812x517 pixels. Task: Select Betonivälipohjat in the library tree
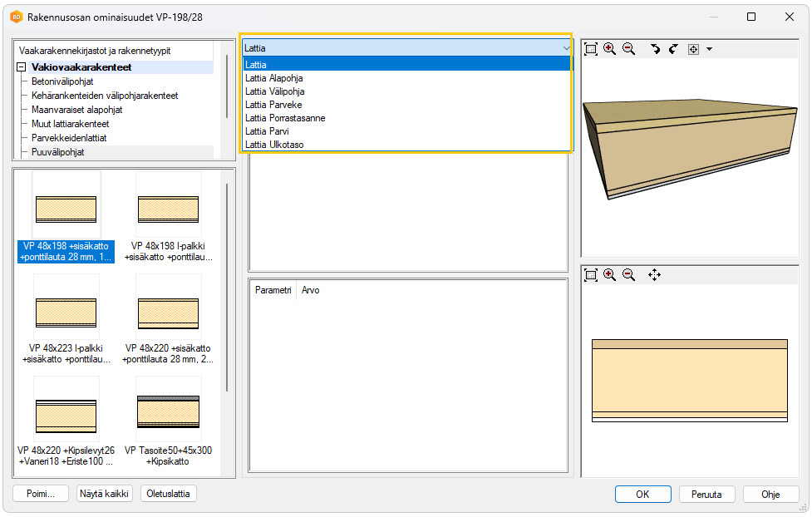pos(62,81)
